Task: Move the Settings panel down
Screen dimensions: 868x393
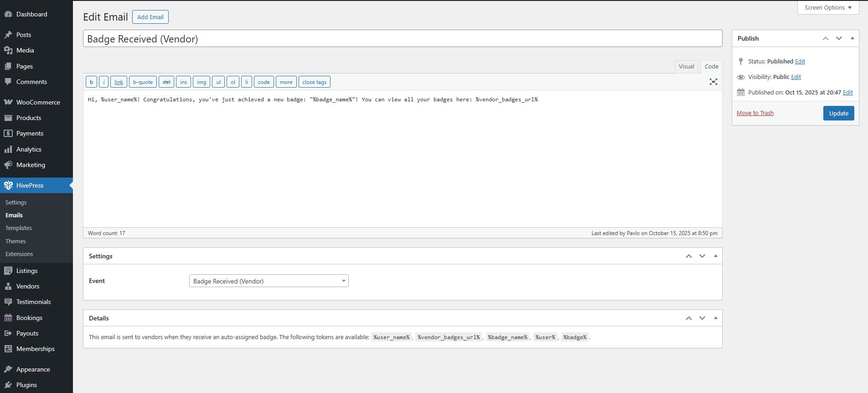Action: 702,256
